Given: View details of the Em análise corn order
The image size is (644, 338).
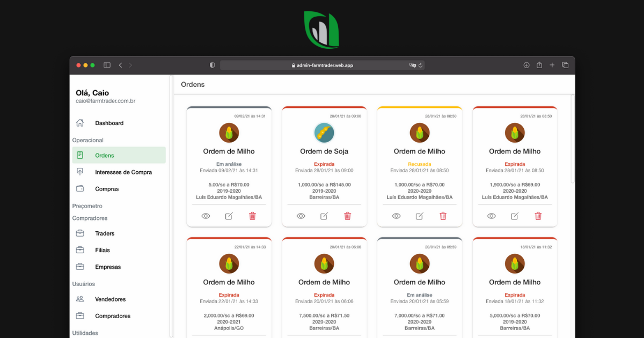Looking at the screenshot, I should pyautogui.click(x=205, y=216).
